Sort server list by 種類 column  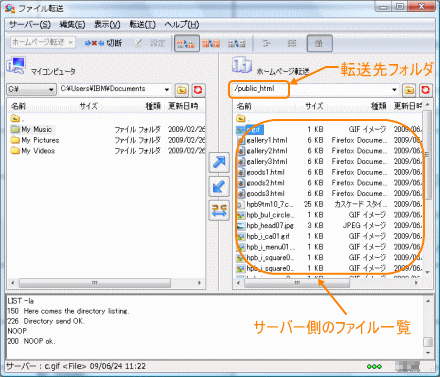pyautogui.click(x=379, y=106)
